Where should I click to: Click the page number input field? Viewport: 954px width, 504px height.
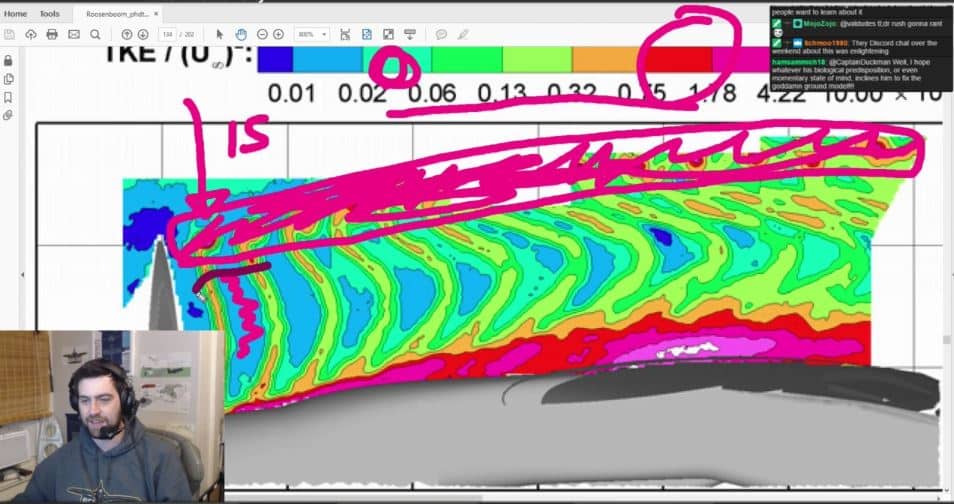point(166,34)
